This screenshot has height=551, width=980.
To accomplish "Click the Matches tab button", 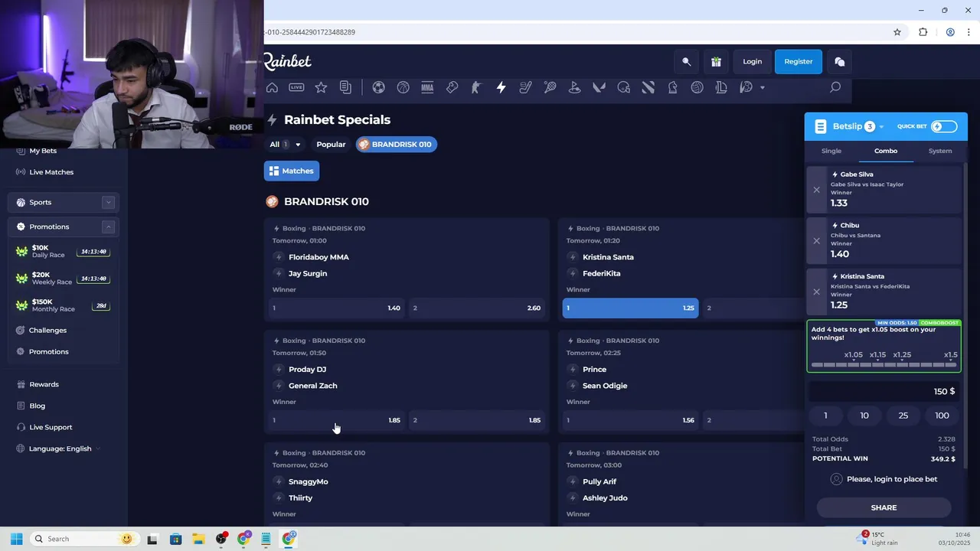I will (292, 171).
